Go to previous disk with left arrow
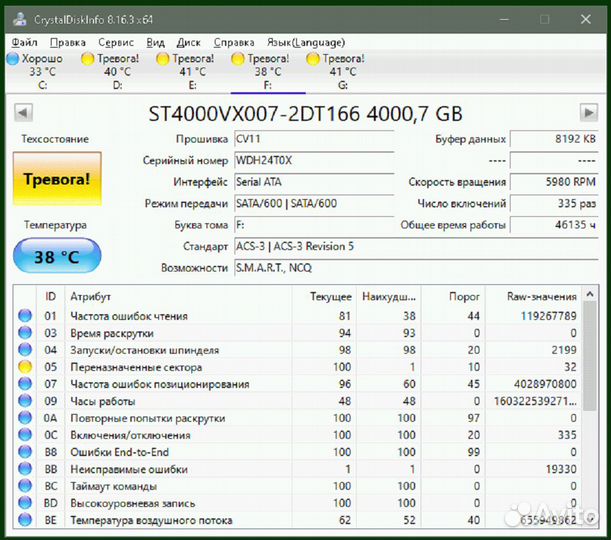The image size is (611, 540). (x=23, y=113)
